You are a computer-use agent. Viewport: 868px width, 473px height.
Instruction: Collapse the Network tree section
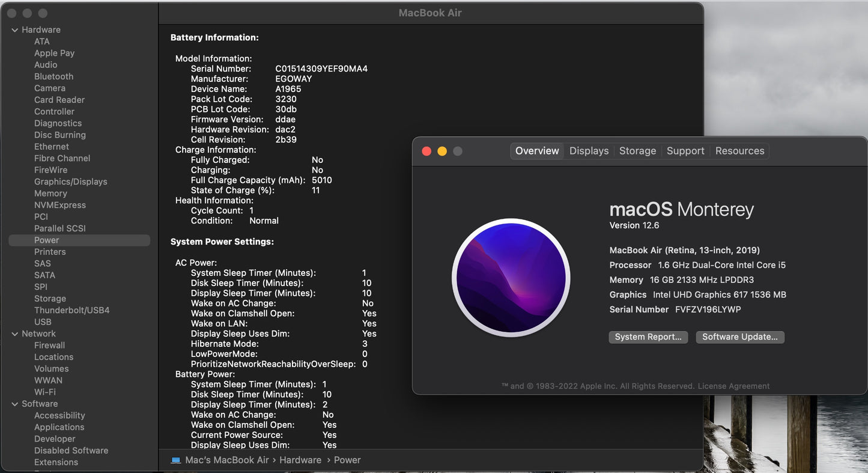(14, 334)
